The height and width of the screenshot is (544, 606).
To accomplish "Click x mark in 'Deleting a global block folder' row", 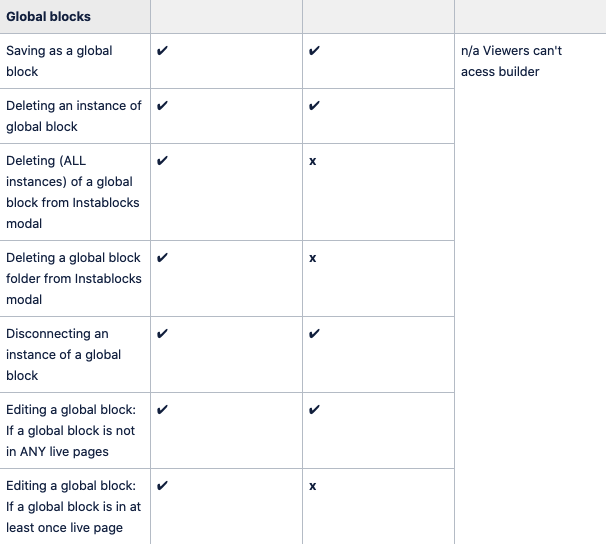I will tap(313, 258).
